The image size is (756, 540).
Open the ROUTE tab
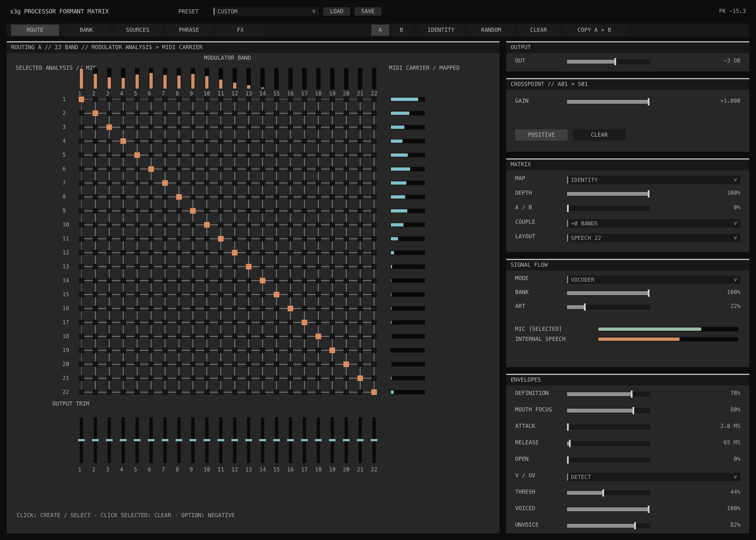[35, 30]
